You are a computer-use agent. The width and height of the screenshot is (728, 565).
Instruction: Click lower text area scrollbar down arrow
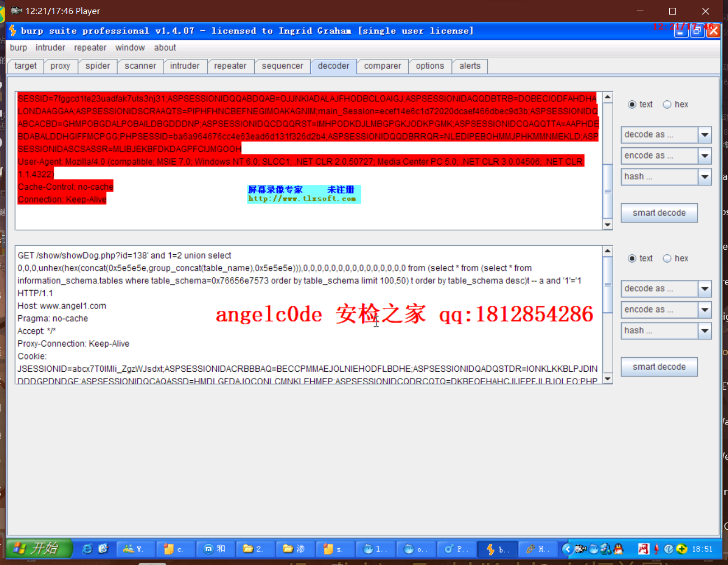click(608, 379)
